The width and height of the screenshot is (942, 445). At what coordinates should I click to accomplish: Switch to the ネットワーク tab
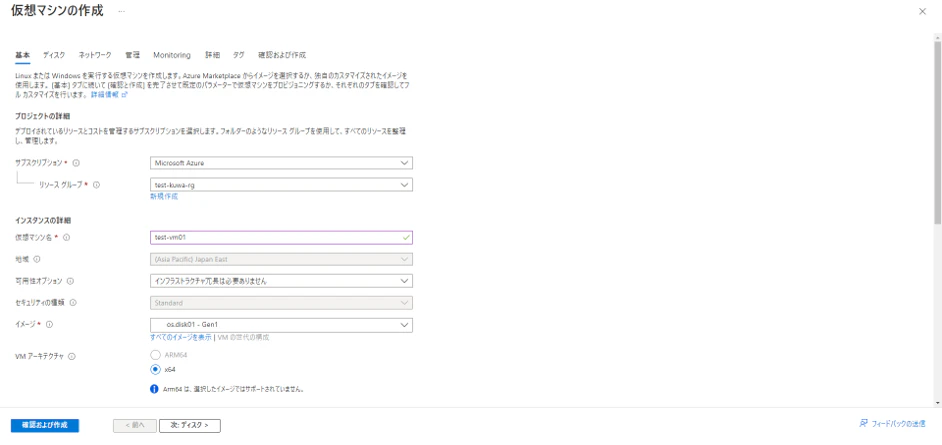tap(95, 55)
